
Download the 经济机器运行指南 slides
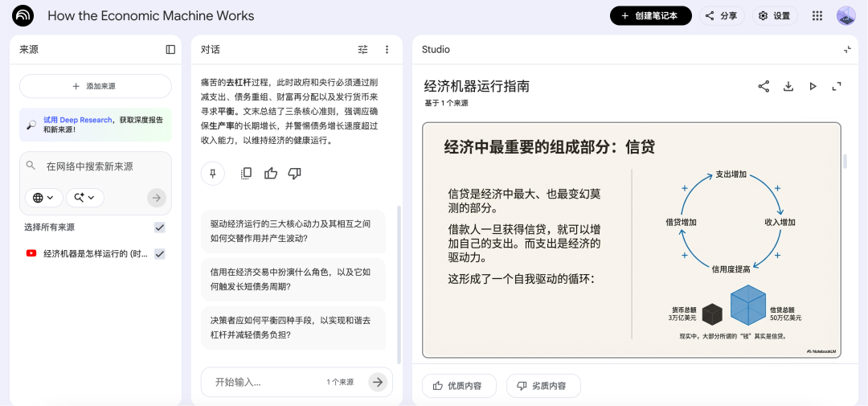click(x=788, y=86)
